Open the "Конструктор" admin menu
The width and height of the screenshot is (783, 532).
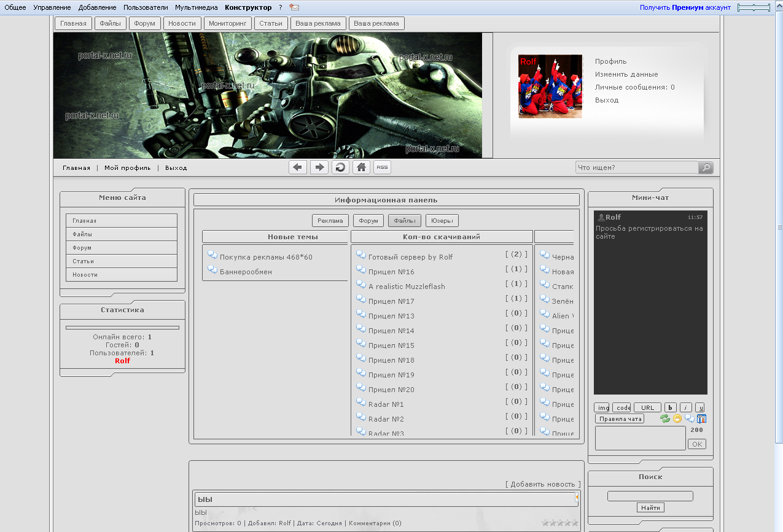[x=248, y=7]
